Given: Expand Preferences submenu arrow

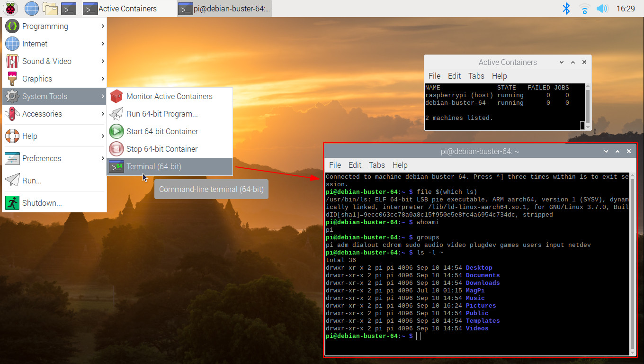Looking at the screenshot, I should click(102, 158).
